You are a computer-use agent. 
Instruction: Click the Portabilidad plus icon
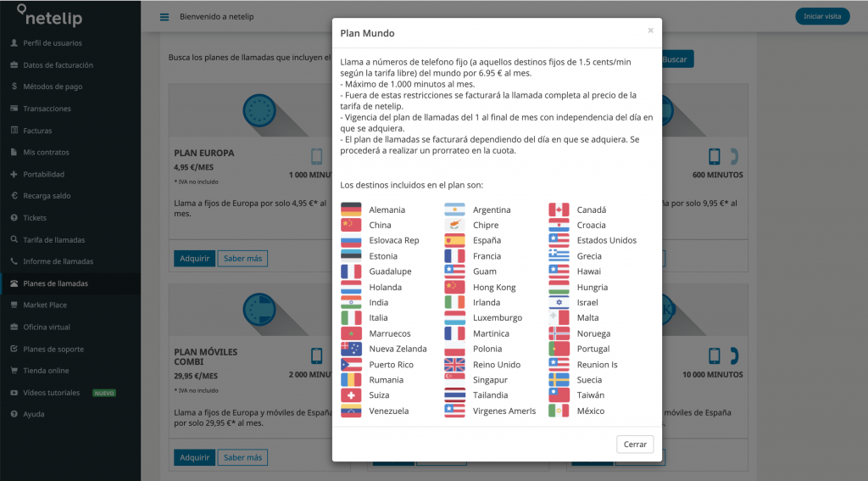(x=14, y=174)
